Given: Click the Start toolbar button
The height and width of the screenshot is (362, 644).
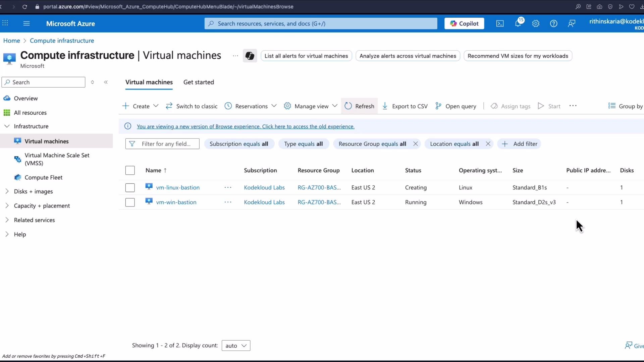Looking at the screenshot, I should 549,106.
